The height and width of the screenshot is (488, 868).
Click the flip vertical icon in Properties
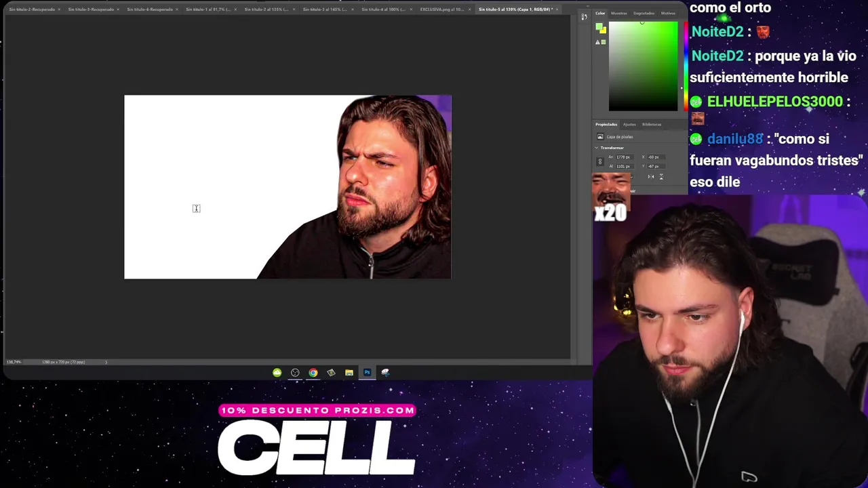coord(661,177)
